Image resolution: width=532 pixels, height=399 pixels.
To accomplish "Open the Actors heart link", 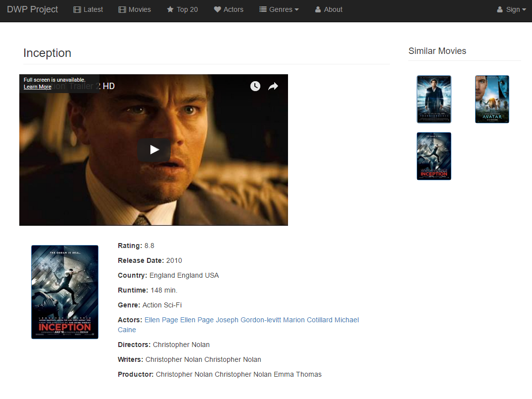I will 229,9.
